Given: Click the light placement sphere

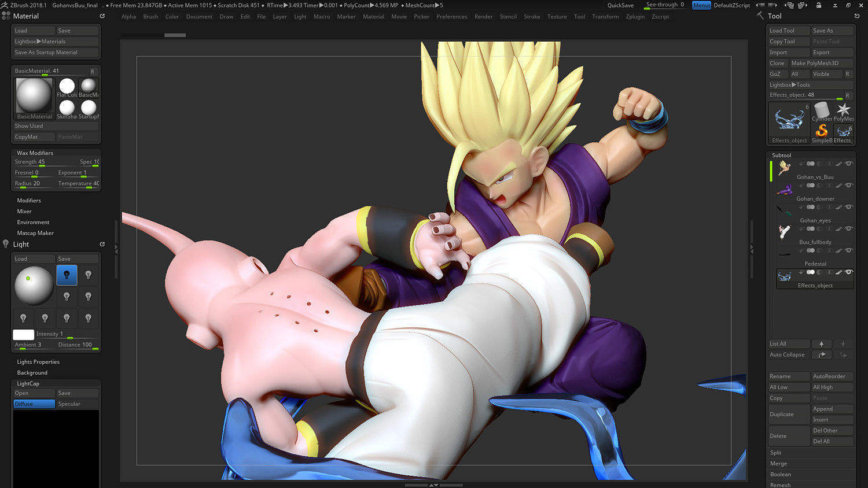Looking at the screenshot, I should pos(34,286).
